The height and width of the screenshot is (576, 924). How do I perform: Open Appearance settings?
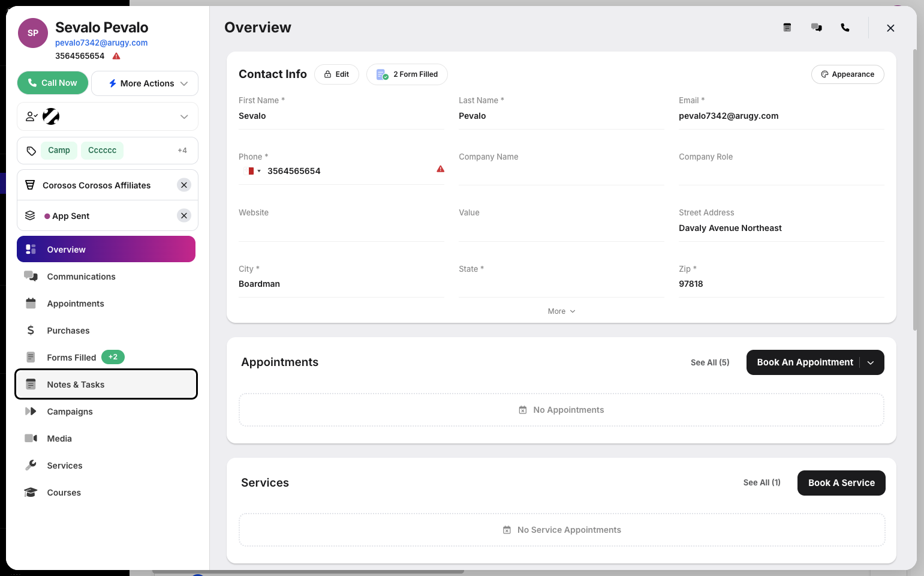tap(847, 74)
